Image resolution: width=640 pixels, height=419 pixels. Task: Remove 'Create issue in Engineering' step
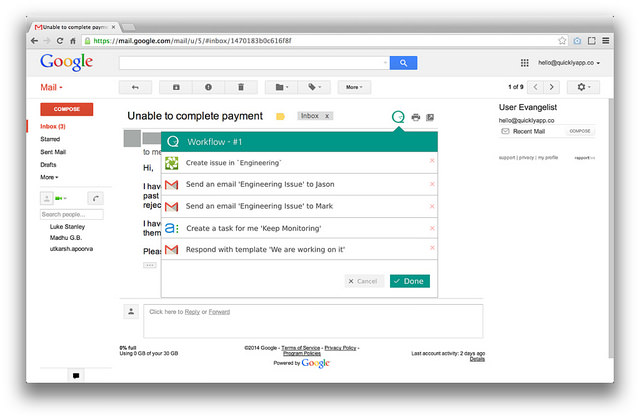pyautogui.click(x=432, y=161)
